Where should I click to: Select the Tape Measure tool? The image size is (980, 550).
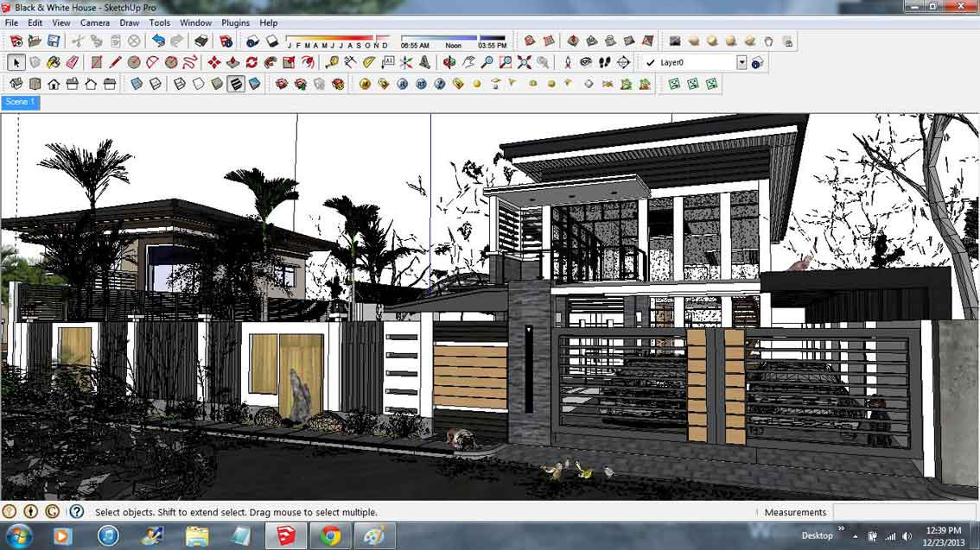pyautogui.click(x=332, y=62)
